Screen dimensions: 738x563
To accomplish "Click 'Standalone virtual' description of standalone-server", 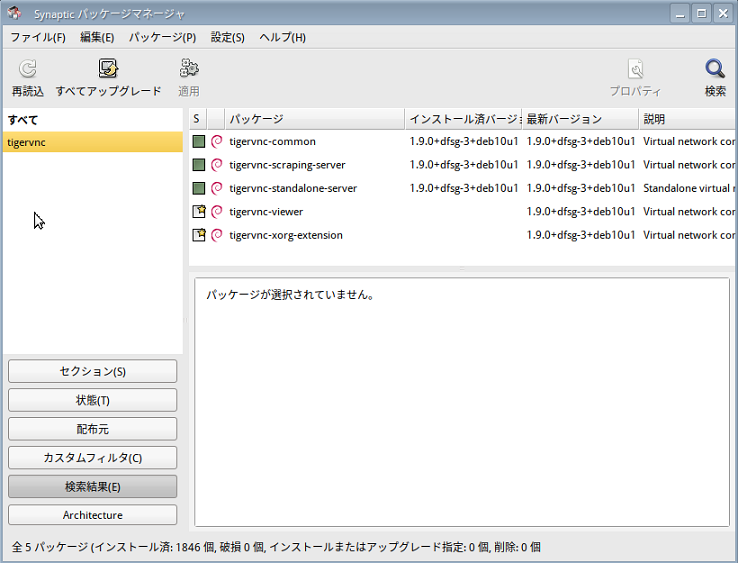I will (689, 188).
